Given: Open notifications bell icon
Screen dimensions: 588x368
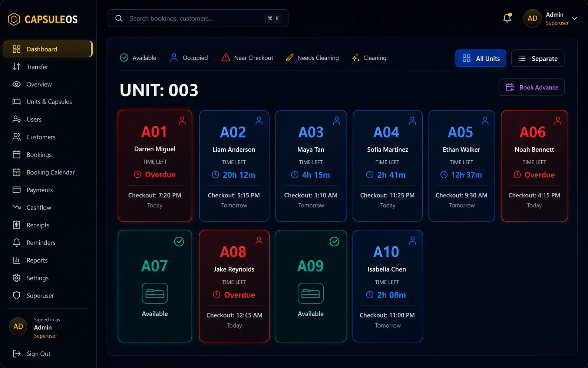Looking at the screenshot, I should 507,18.
